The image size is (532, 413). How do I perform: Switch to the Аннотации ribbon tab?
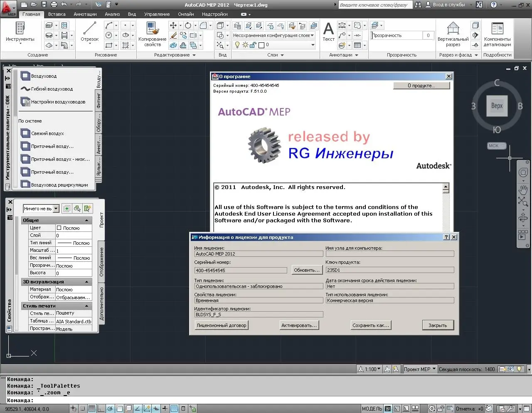pos(85,14)
